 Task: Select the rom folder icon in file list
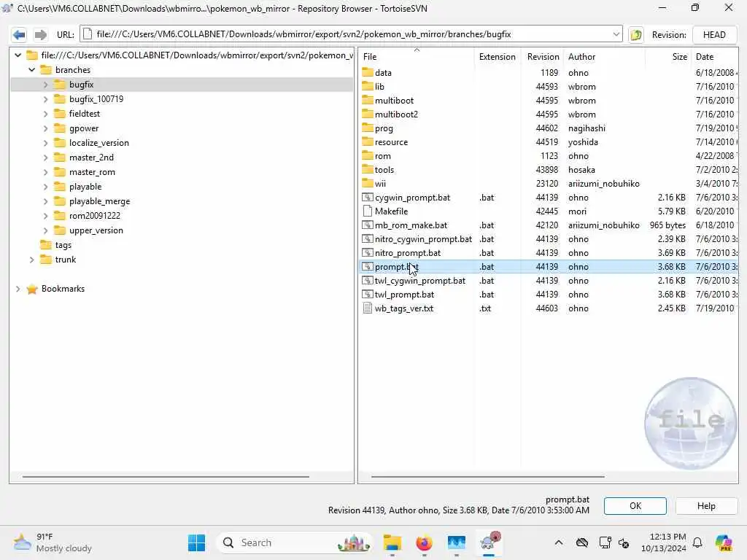click(368, 155)
